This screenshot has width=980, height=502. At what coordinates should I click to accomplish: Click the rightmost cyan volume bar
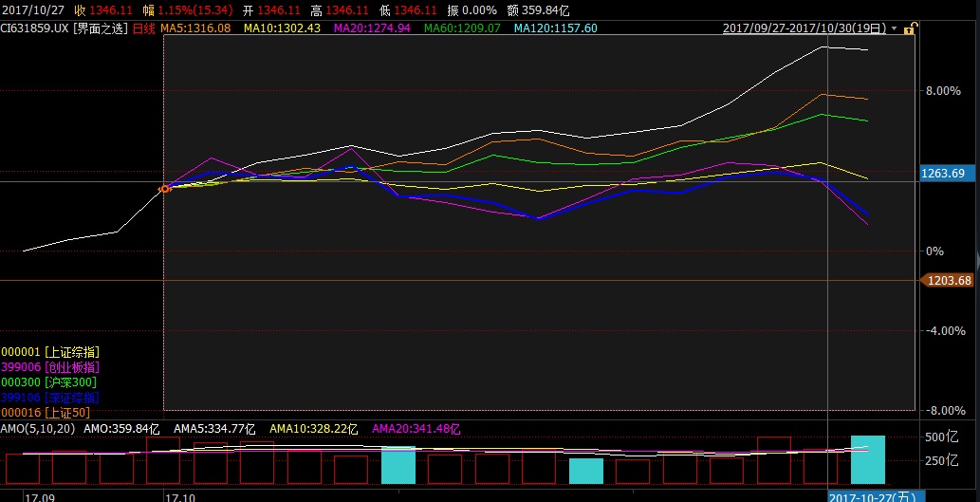click(867, 460)
